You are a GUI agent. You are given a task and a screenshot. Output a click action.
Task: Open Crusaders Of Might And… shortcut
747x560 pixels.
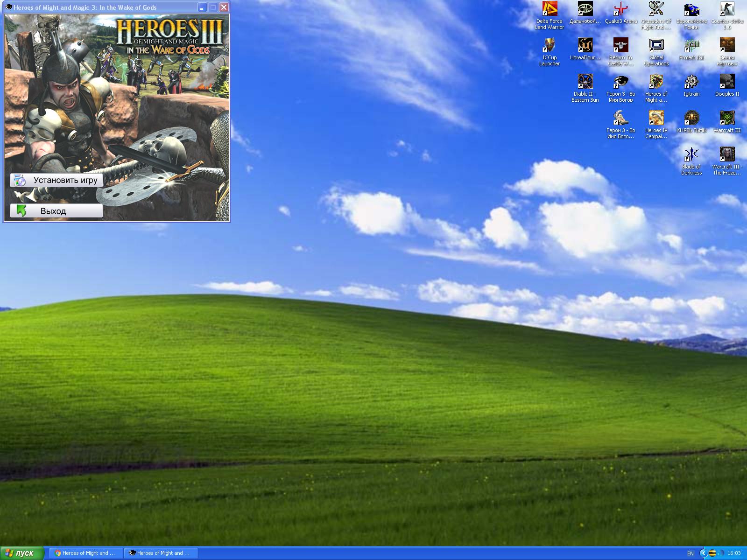656,15
